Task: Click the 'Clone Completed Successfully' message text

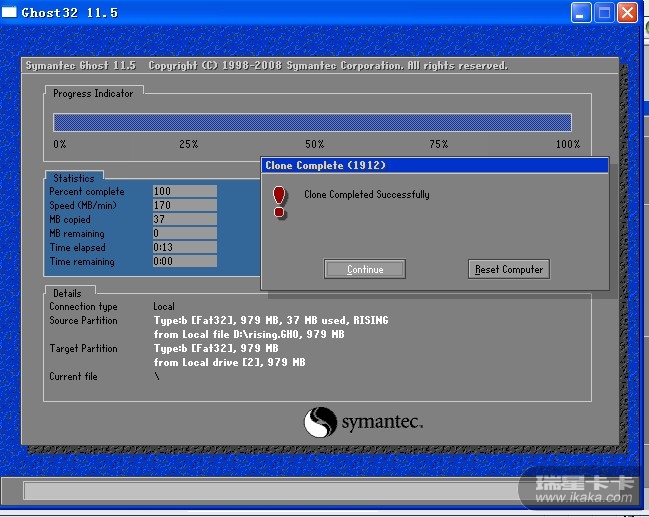Action: [366, 194]
